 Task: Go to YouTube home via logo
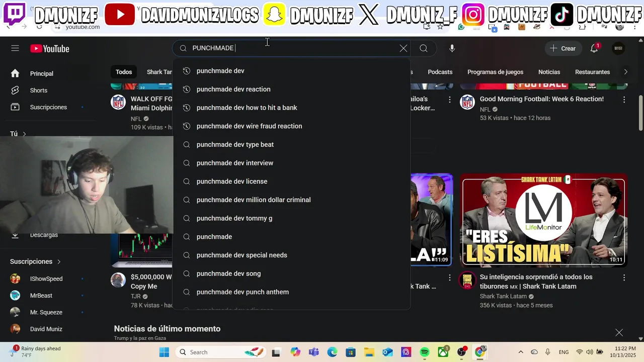click(x=50, y=48)
